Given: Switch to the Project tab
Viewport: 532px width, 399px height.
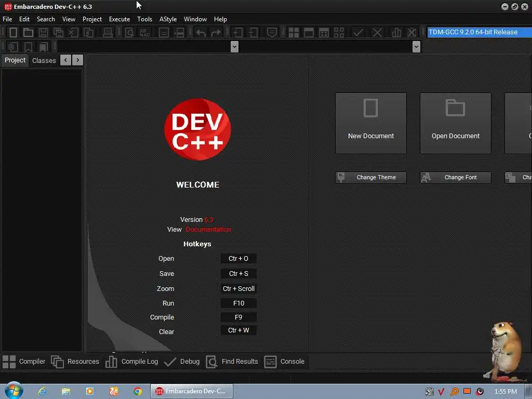Looking at the screenshot, I should click(x=15, y=60).
